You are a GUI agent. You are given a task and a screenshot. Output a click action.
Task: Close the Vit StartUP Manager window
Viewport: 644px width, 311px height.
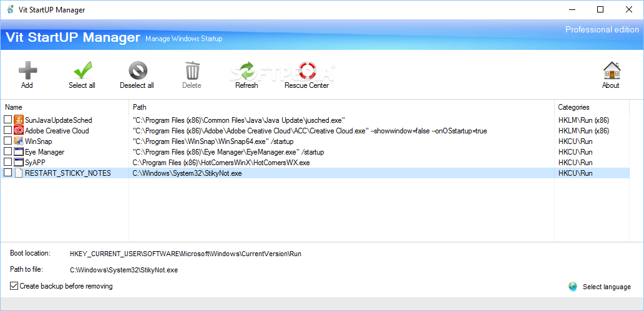coord(629,9)
